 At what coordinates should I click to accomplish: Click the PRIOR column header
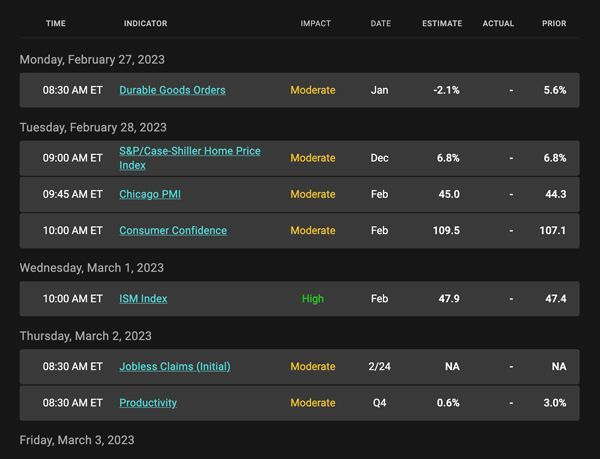554,23
